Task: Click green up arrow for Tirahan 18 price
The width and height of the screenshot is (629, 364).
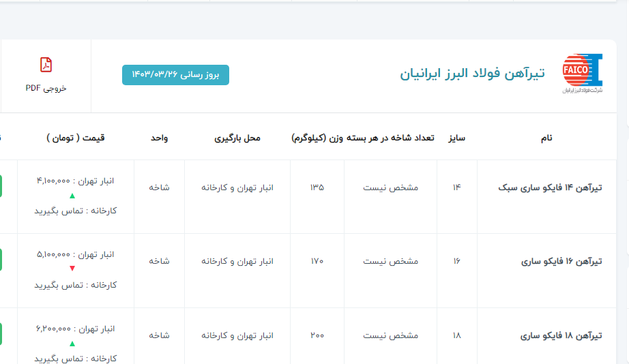Action: [x=72, y=343]
